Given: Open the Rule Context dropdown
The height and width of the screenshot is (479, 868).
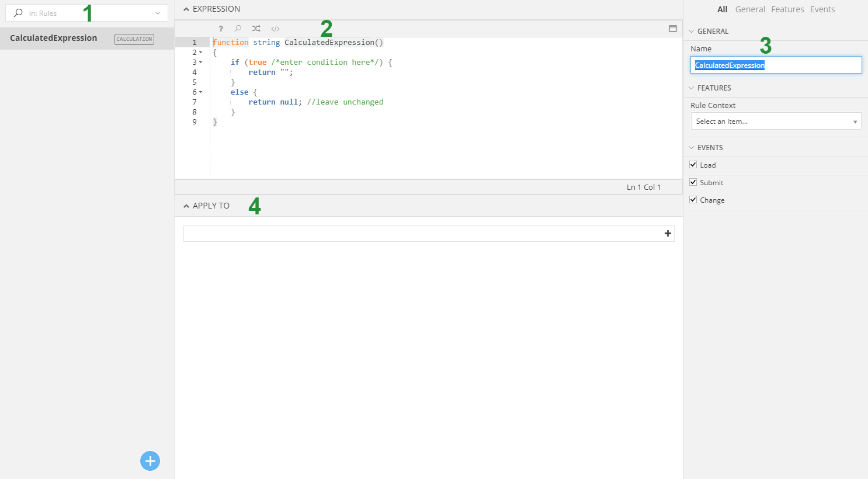Looking at the screenshot, I should (776, 122).
